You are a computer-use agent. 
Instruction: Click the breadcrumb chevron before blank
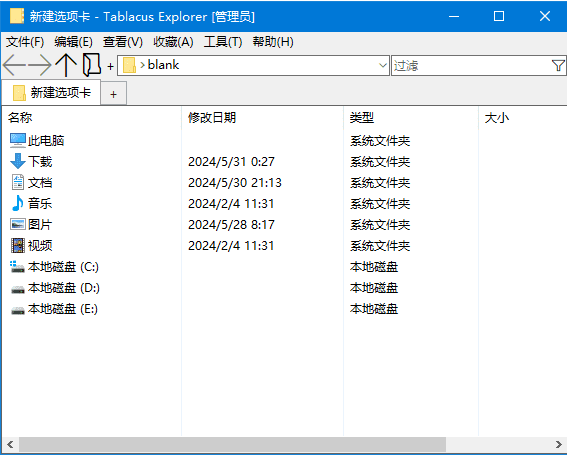[x=142, y=65]
